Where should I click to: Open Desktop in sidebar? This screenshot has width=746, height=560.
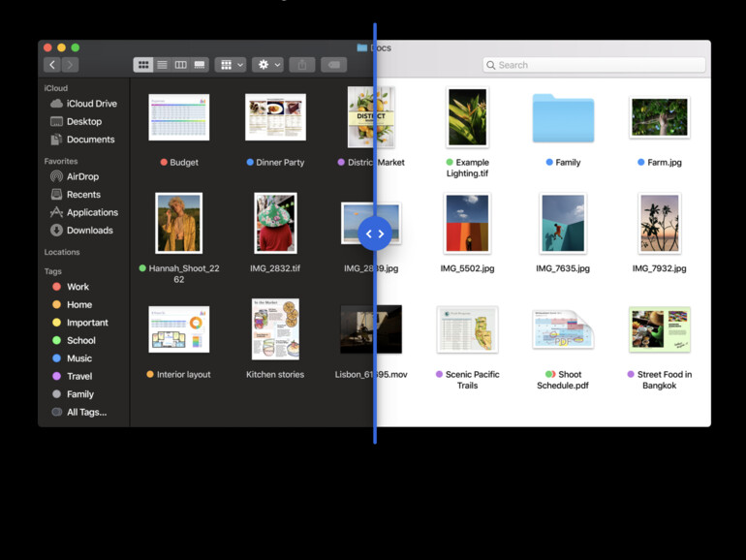point(77,122)
